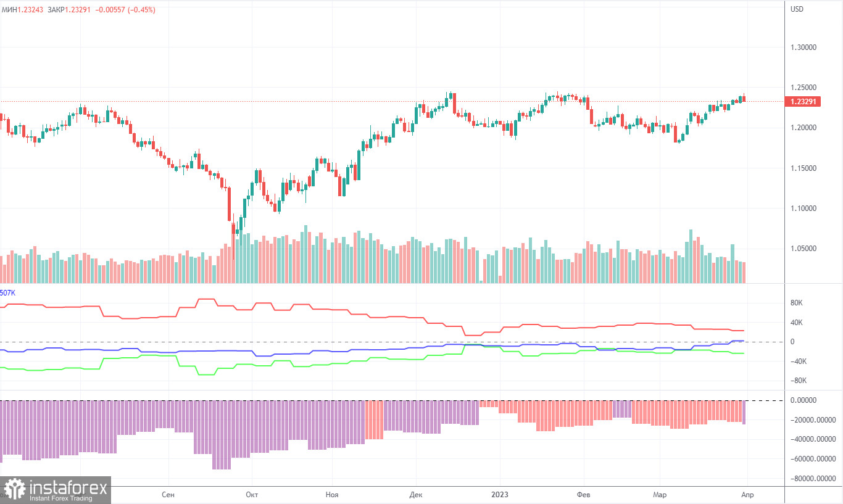Screen dimensions: 843x504
Task: Click the Фев month on time axis
Action: pyautogui.click(x=584, y=495)
